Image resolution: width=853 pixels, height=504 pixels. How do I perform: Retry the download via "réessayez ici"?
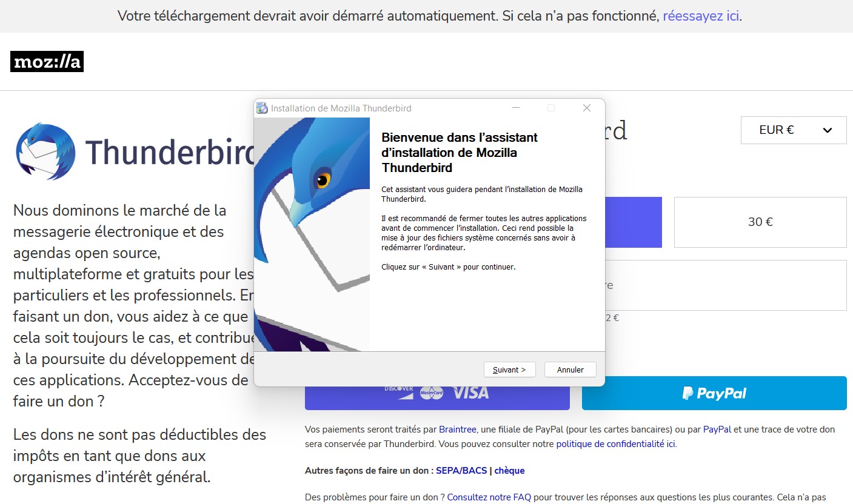point(701,16)
